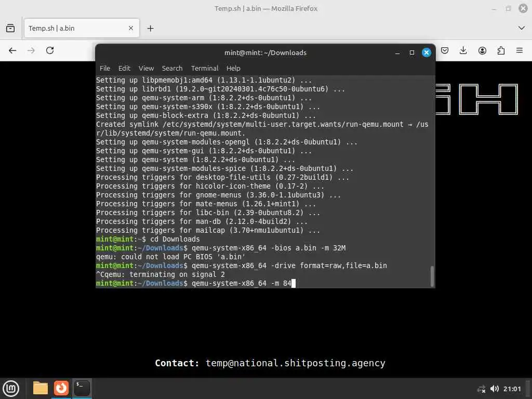This screenshot has height=399, width=532.
Task: Click 'Processing triggers for man-db' line
Action: pos(202,221)
